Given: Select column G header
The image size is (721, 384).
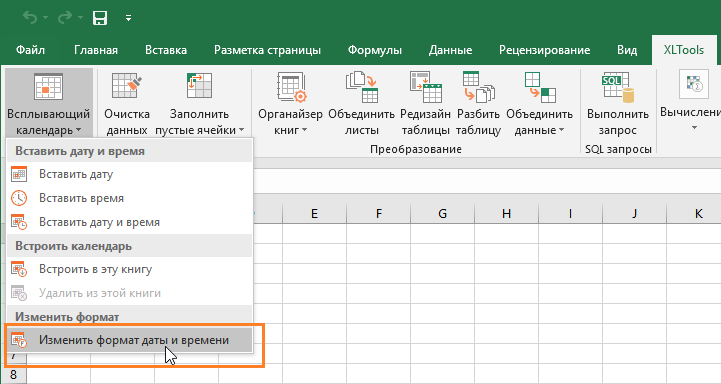Looking at the screenshot, I should (442, 214).
